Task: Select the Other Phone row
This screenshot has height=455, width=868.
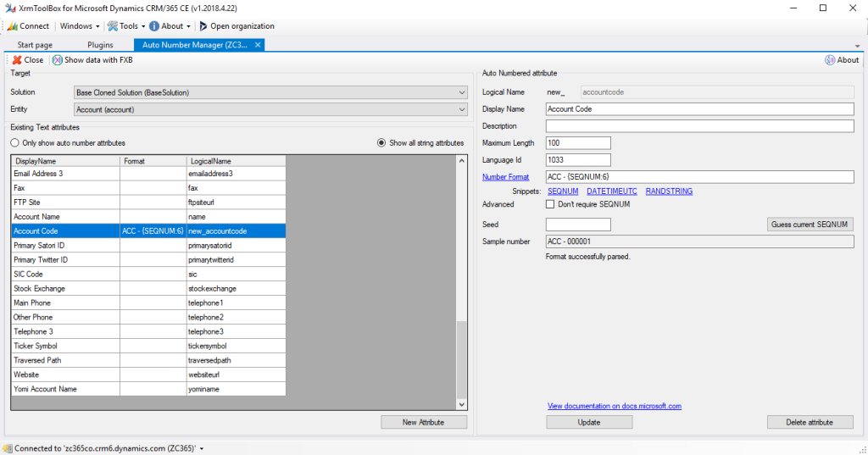Action: [148, 317]
